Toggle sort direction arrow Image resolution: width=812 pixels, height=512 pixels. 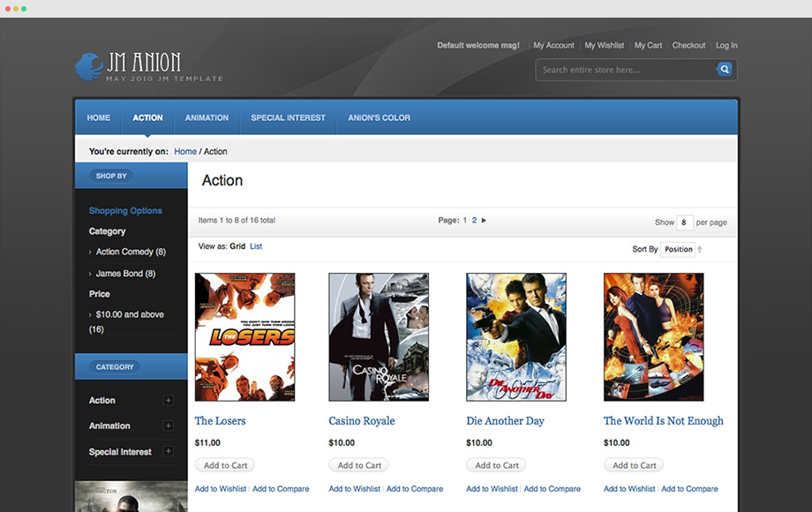click(700, 250)
